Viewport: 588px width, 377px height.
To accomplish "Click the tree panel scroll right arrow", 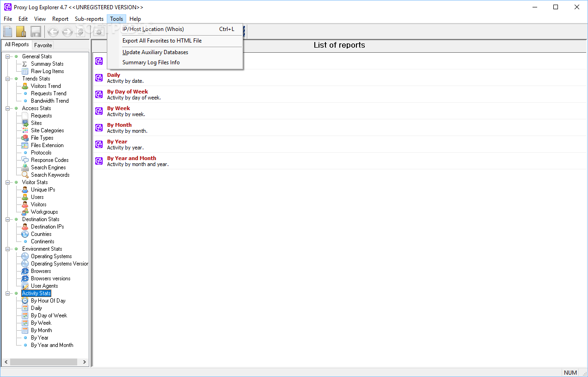I will [x=85, y=362].
